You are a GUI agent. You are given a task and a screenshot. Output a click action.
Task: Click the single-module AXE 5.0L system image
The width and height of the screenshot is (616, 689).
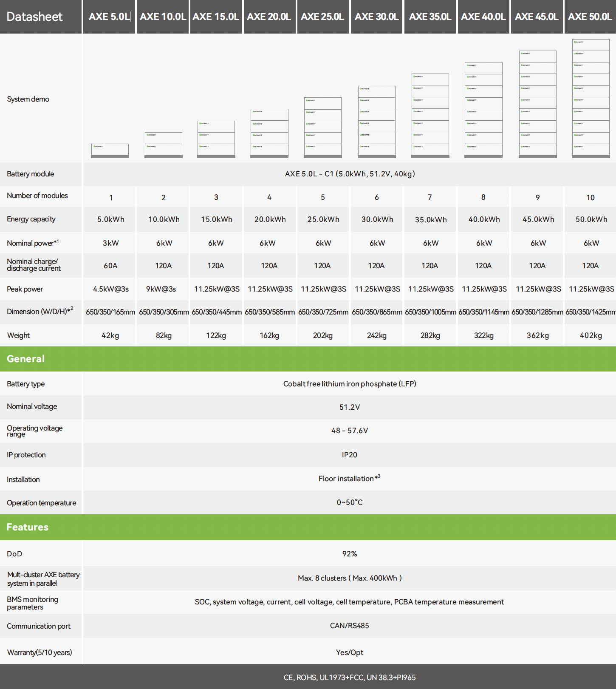110,150
